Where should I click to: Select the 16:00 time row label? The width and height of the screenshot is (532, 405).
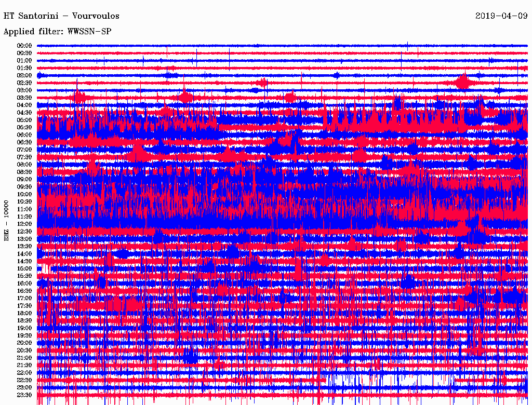[24, 283]
